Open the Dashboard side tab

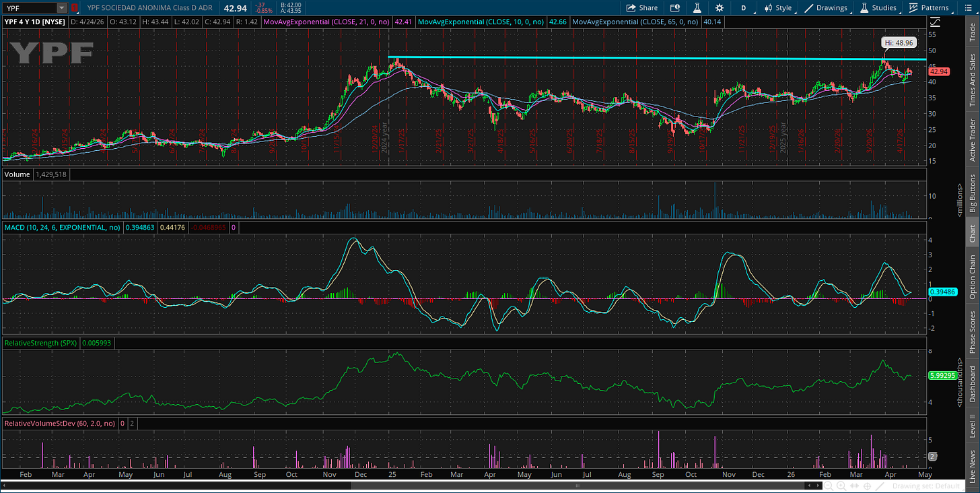(973, 383)
